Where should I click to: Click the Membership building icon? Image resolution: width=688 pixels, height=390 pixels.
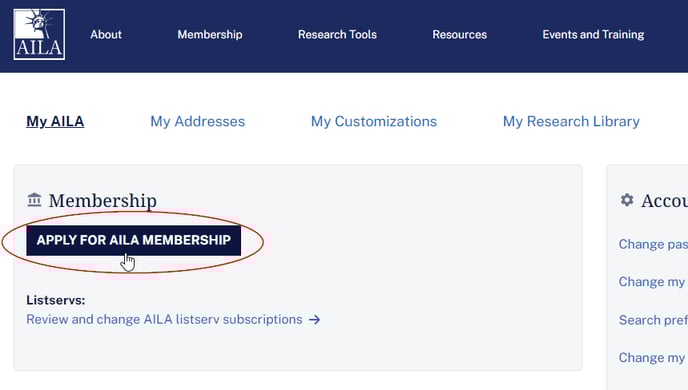[34, 200]
